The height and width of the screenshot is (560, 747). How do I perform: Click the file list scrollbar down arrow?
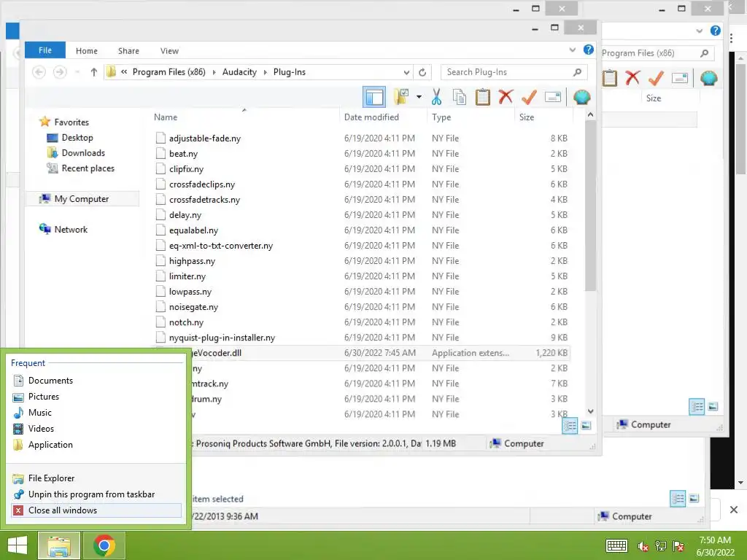tap(590, 411)
